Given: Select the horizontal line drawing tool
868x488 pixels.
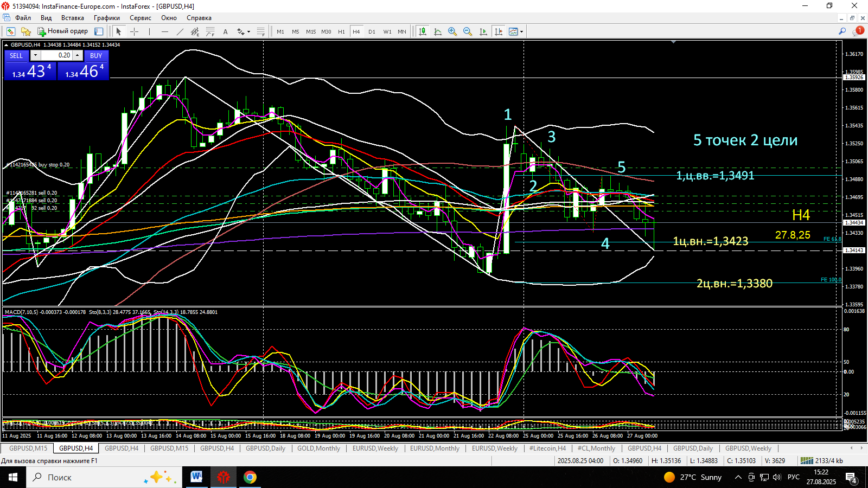Looking at the screenshot, I should pos(165,31).
